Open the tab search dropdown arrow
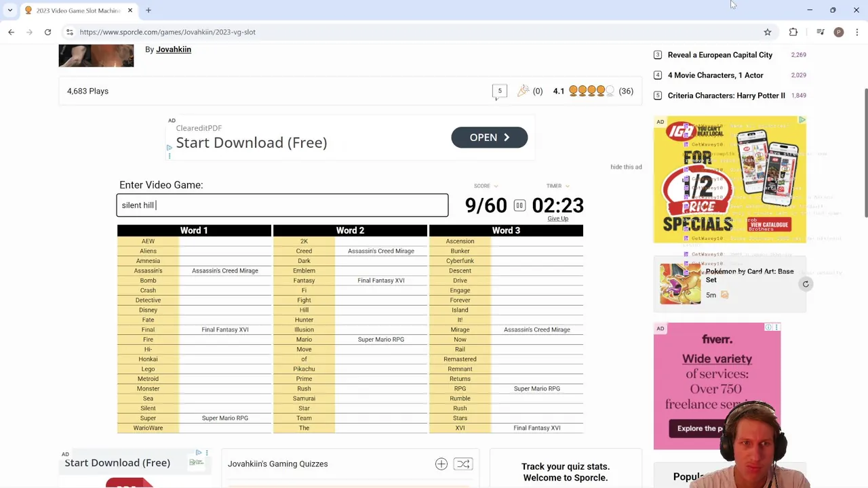The width and height of the screenshot is (868, 488). [x=10, y=10]
